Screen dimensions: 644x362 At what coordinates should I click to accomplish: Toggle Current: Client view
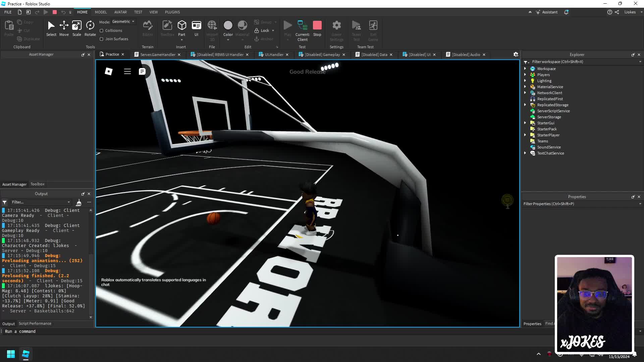coord(302,31)
